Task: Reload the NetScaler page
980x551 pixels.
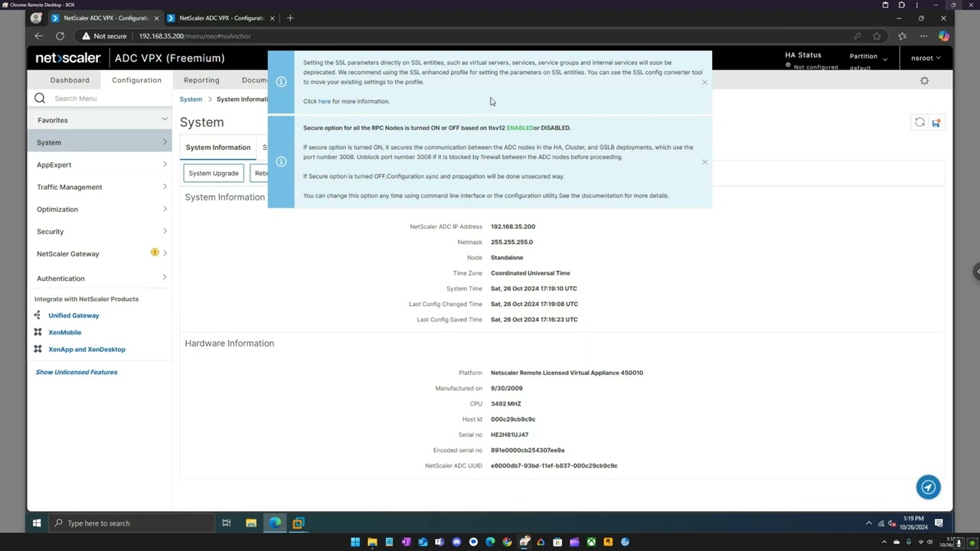Action: (x=60, y=36)
